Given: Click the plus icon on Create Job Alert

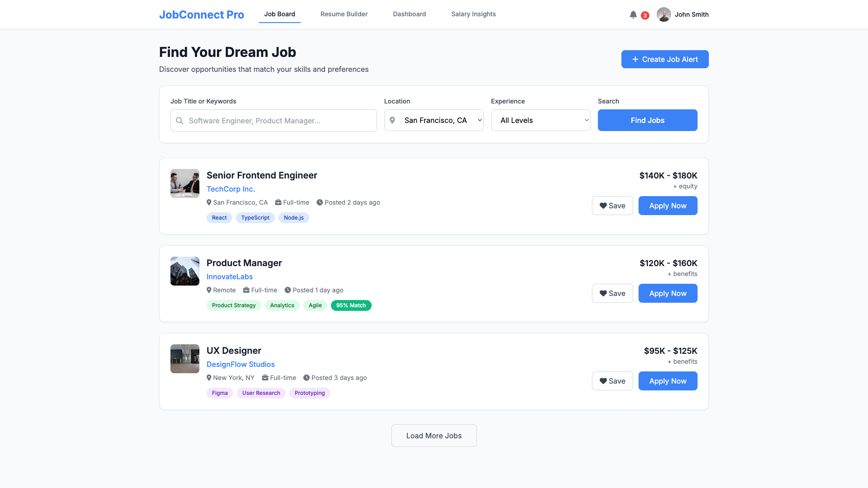Looking at the screenshot, I should (x=635, y=59).
